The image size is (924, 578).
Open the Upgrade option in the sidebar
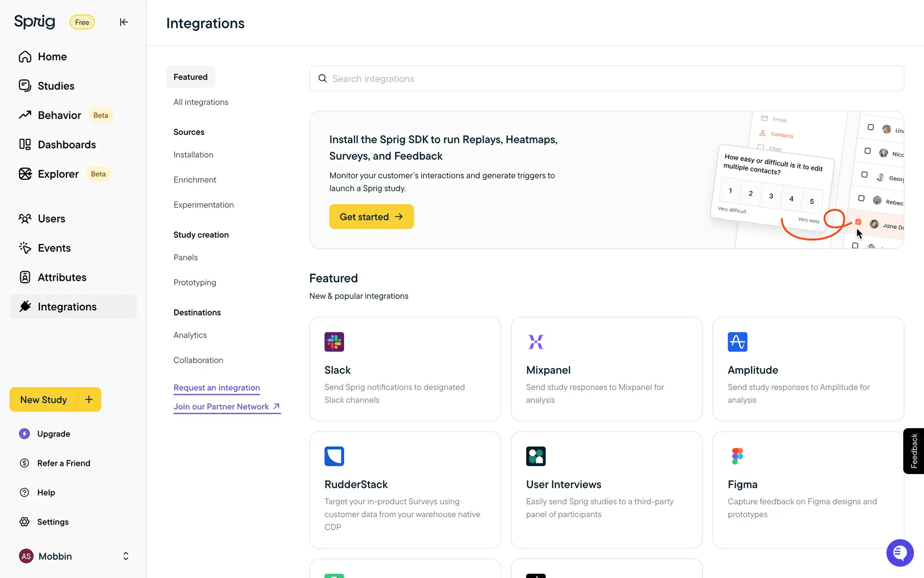click(x=53, y=433)
